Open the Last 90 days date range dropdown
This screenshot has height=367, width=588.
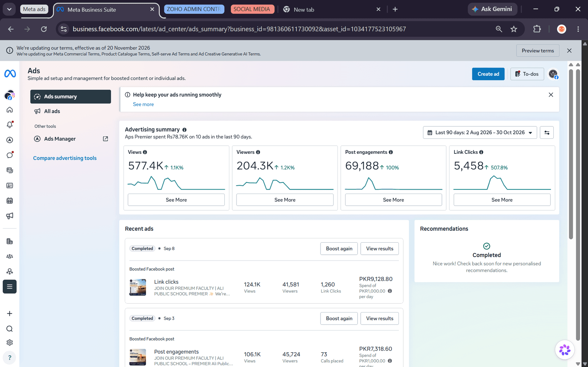(x=480, y=133)
